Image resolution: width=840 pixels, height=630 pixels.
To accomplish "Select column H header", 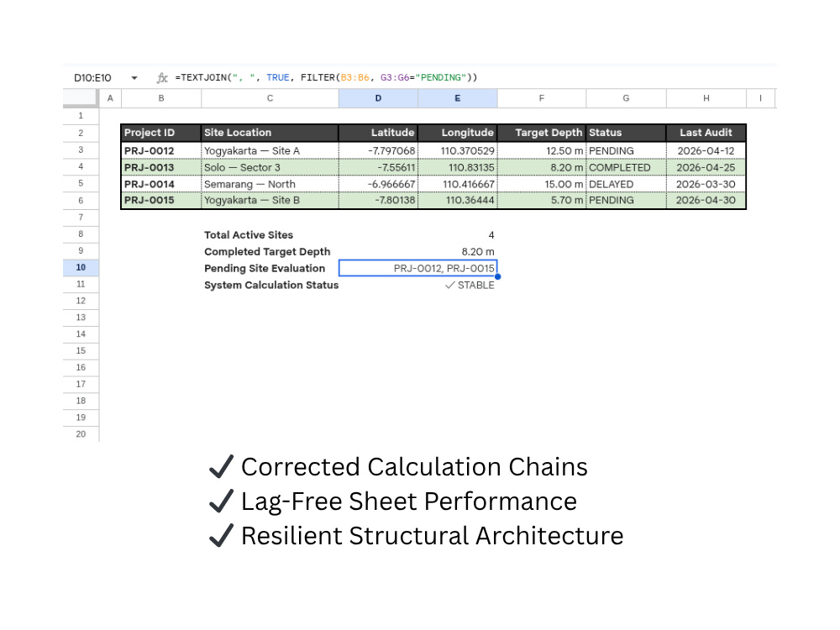I will point(706,98).
